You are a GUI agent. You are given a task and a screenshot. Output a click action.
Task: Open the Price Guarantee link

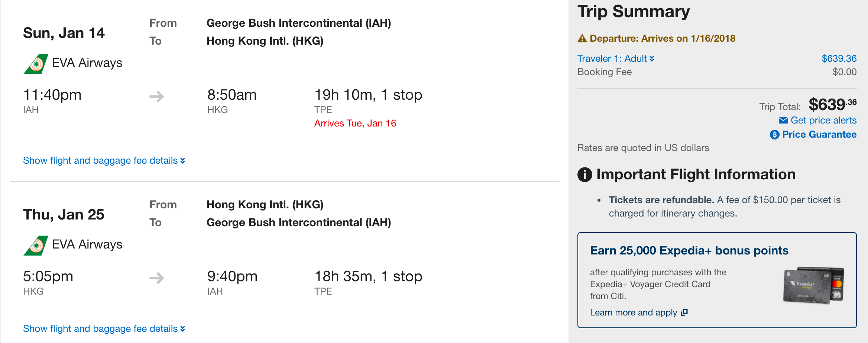[819, 135]
